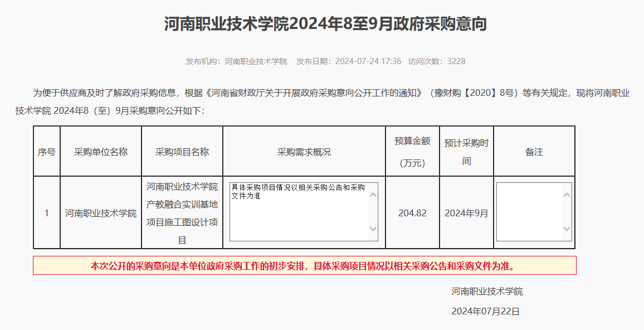Viewport: 644px width, 330px height.
Task: Click the 序号 column header
Action: (x=46, y=152)
